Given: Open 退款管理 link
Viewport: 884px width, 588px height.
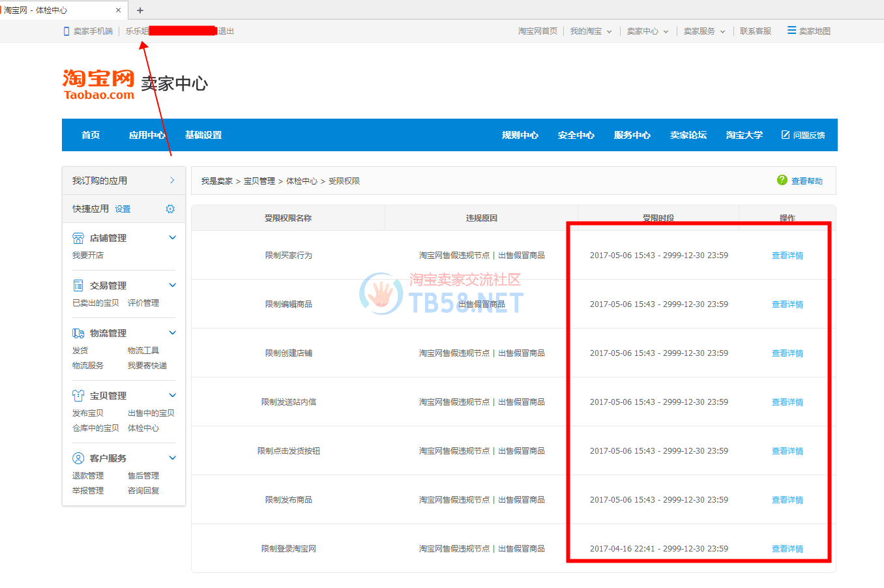Looking at the screenshot, I should coord(88,476).
